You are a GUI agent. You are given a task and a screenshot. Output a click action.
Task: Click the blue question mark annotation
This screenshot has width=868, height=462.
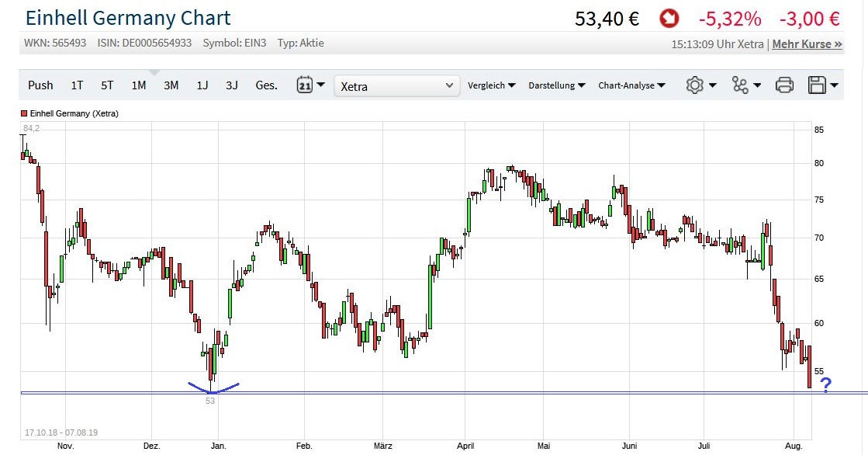(826, 384)
